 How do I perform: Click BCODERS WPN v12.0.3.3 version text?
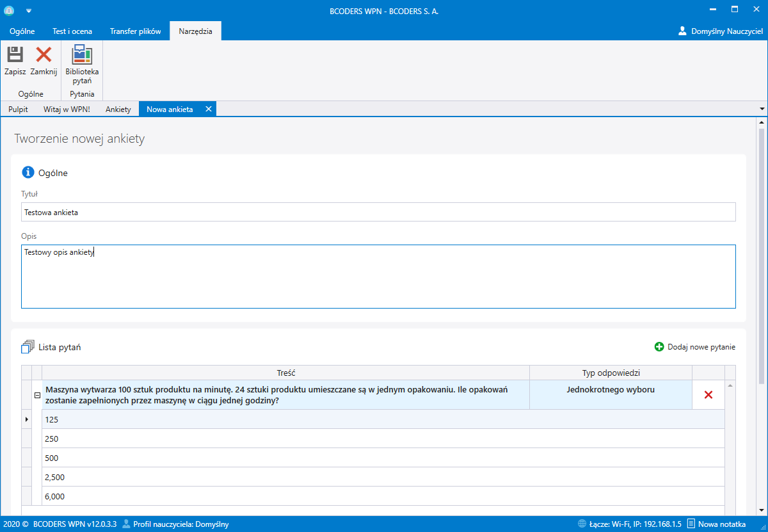(75, 524)
